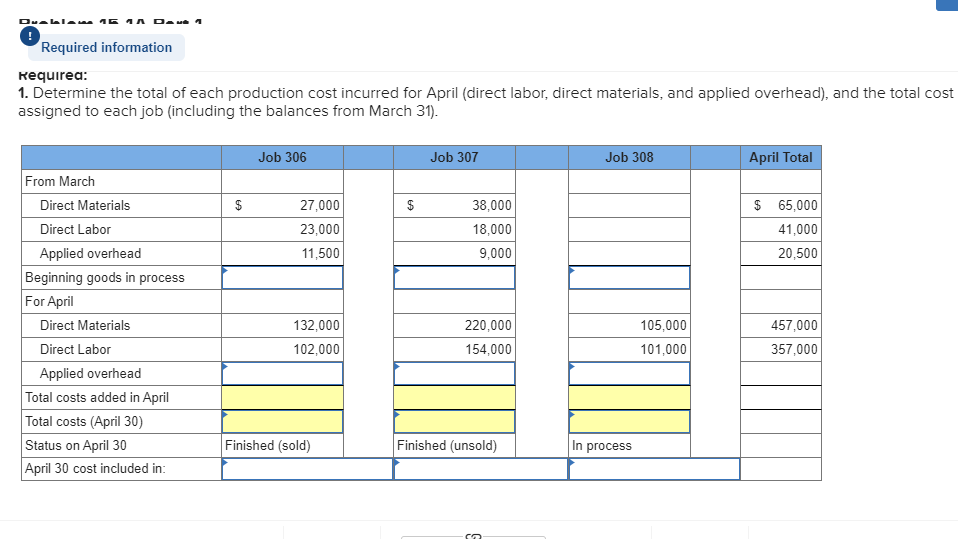Click the 23,000 Direct Labor value
Viewport: 958px width, 539px height.
320,229
